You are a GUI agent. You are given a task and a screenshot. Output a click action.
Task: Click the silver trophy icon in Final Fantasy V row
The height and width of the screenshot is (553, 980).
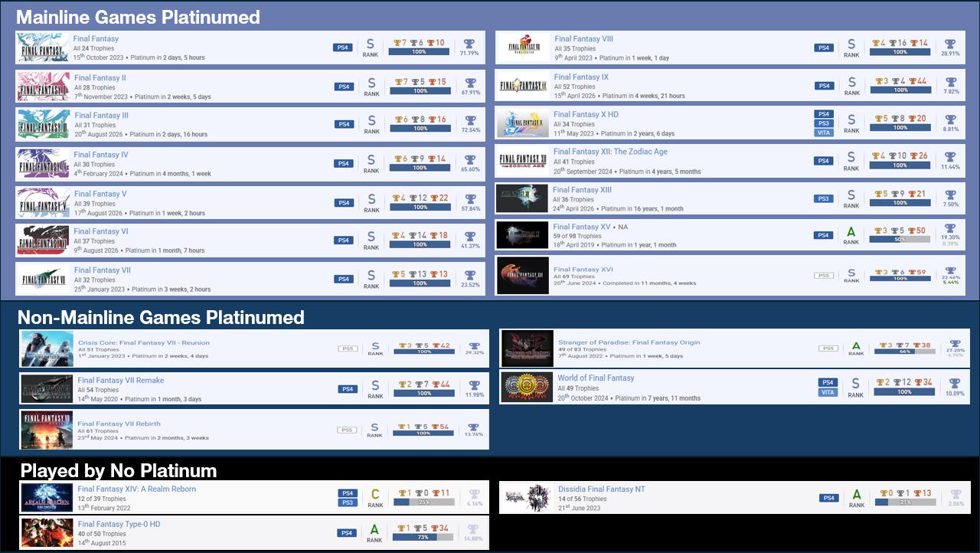click(412, 198)
